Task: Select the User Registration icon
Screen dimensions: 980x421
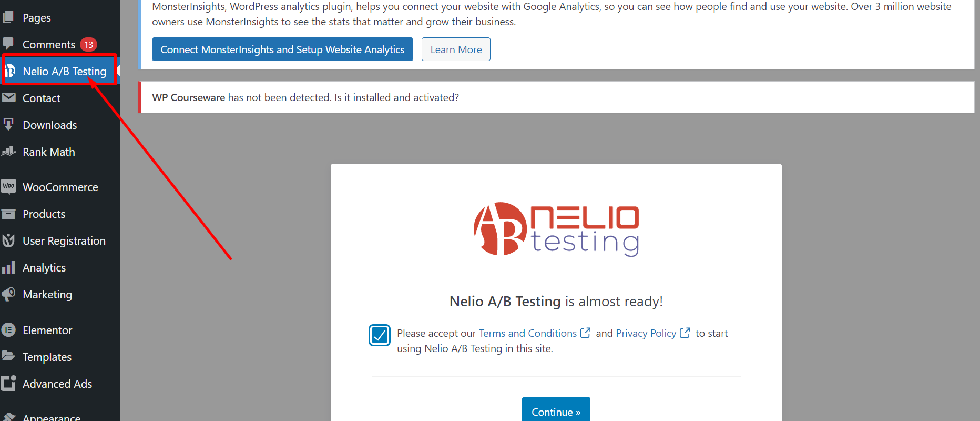Action: tap(9, 240)
